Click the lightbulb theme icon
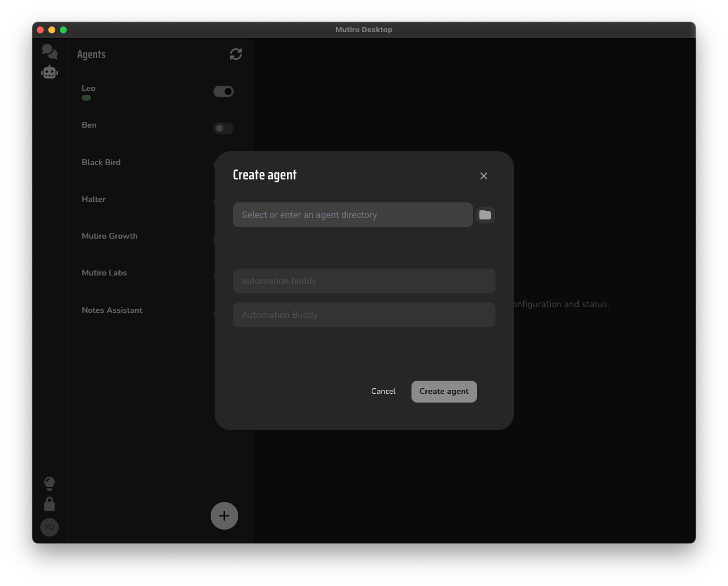Viewport: 728px width, 586px height. point(49,483)
